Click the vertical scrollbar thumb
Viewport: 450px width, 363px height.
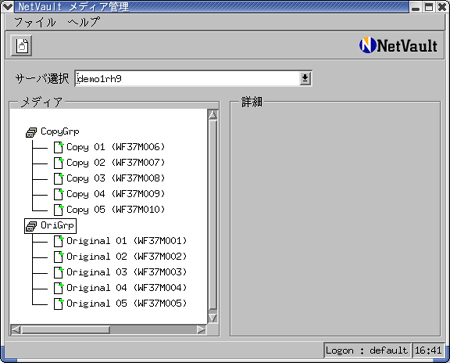(213, 215)
